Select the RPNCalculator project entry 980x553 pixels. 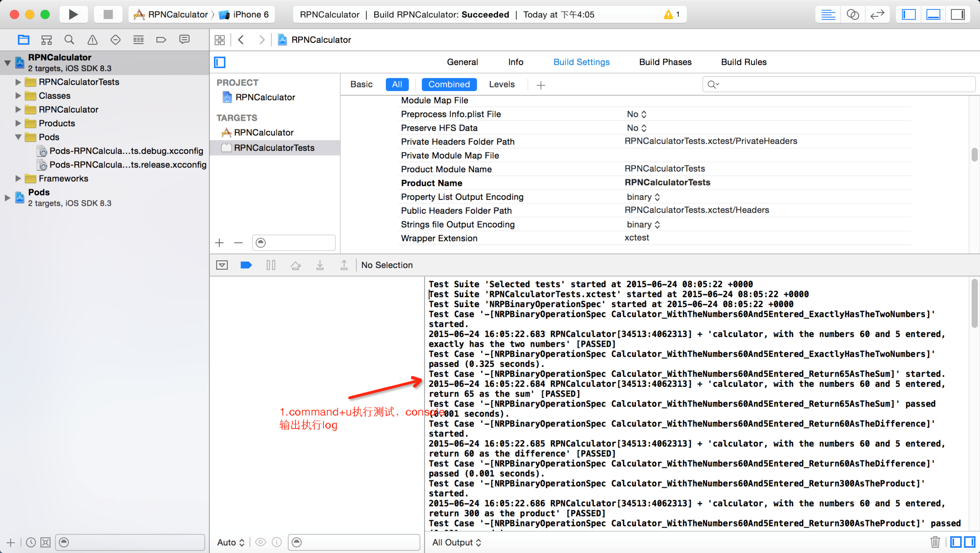click(x=265, y=97)
